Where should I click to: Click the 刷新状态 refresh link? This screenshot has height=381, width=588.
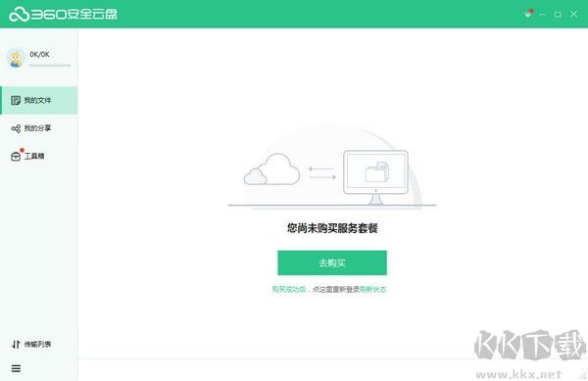(372, 289)
